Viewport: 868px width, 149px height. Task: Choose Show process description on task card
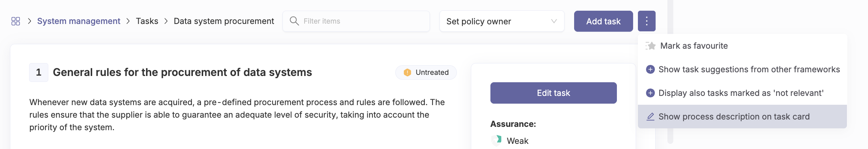pyautogui.click(x=742, y=117)
